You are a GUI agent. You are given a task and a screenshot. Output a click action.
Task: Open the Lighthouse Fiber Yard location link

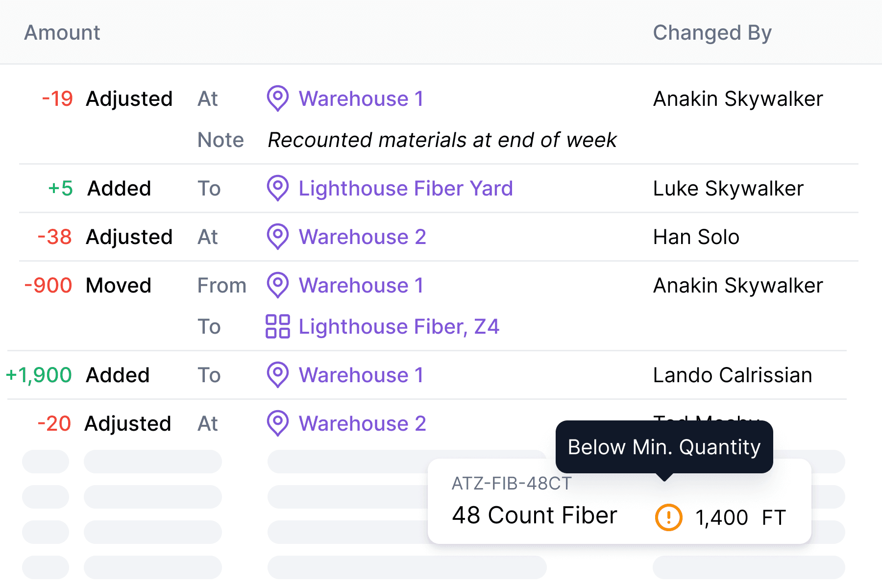(406, 189)
